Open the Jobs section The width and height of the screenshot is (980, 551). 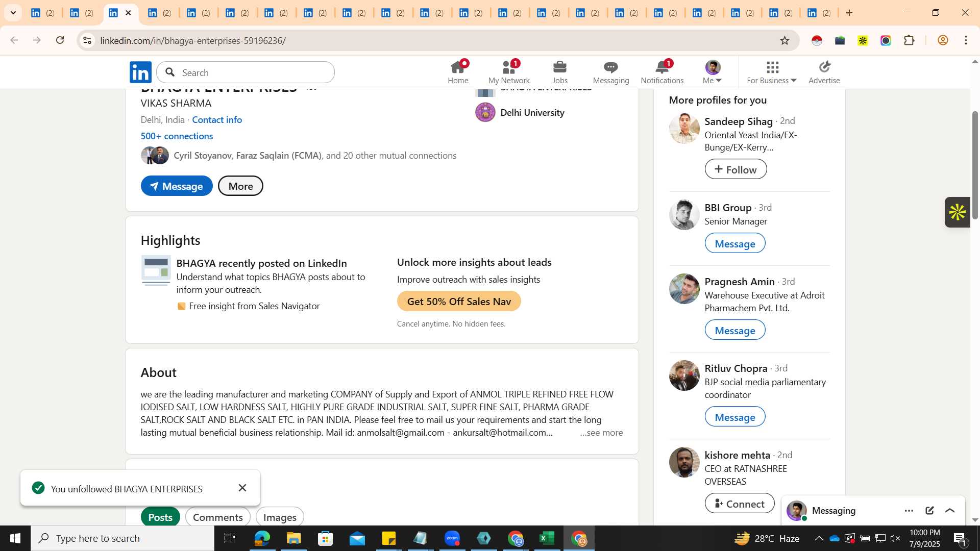coord(559,72)
